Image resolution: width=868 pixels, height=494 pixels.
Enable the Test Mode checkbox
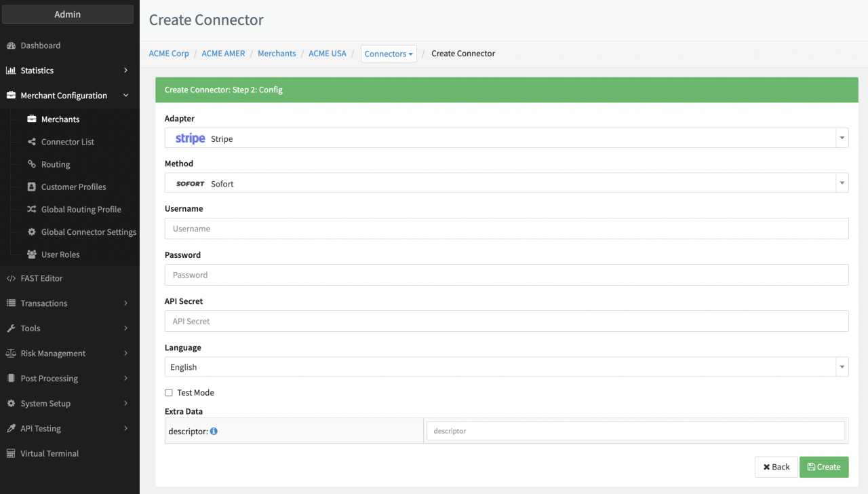169,393
